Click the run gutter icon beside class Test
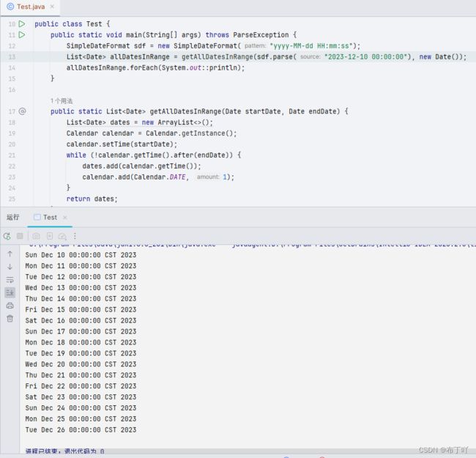The width and height of the screenshot is (476, 458). 22,24
